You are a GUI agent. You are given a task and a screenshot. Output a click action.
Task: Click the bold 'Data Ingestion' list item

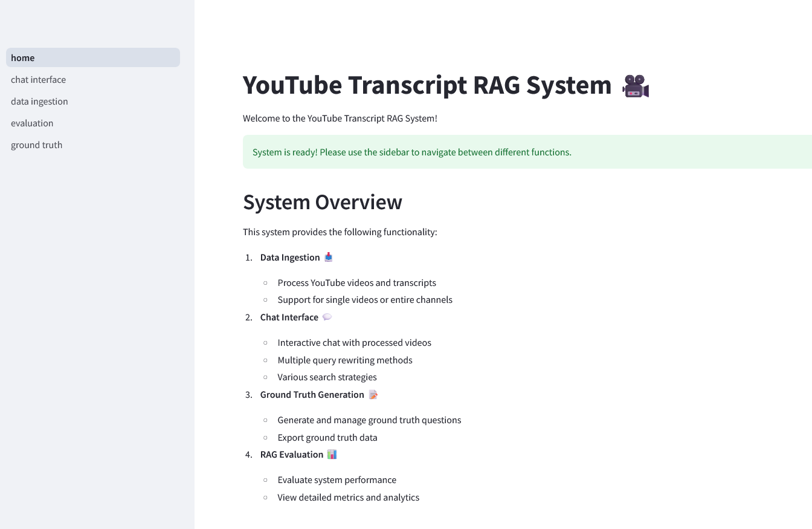coord(290,257)
